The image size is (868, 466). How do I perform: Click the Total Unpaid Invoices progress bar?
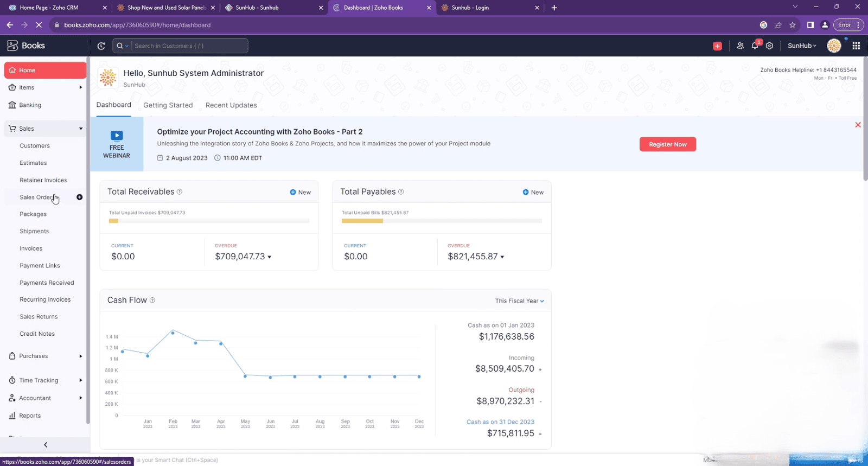click(x=209, y=221)
